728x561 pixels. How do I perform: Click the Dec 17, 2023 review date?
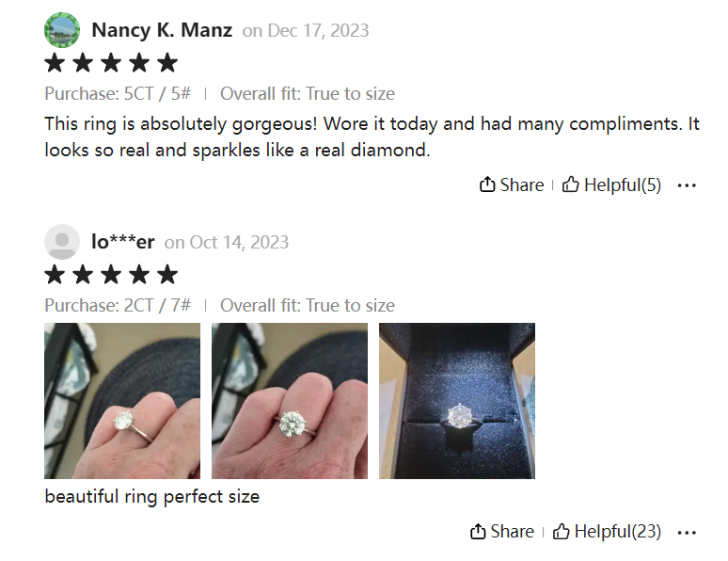(x=318, y=30)
